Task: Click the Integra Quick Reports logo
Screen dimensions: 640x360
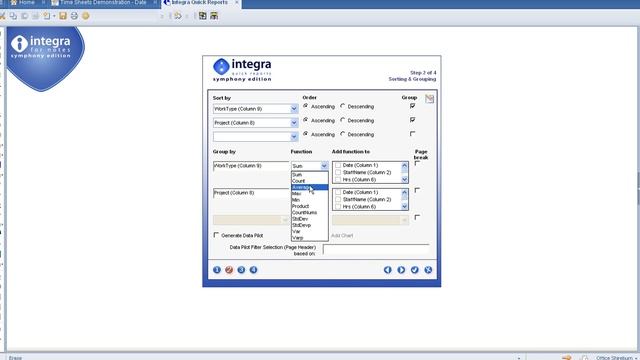Action: (242, 70)
